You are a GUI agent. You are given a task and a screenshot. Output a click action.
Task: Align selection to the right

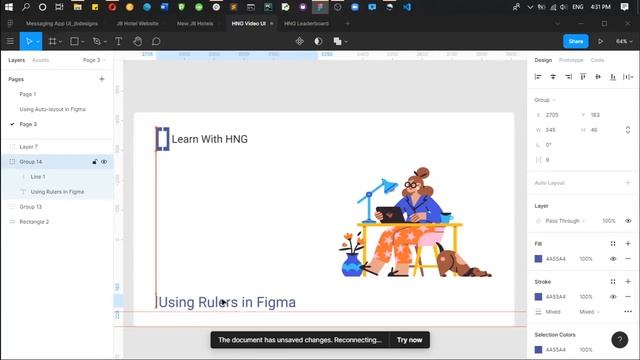[568, 77]
